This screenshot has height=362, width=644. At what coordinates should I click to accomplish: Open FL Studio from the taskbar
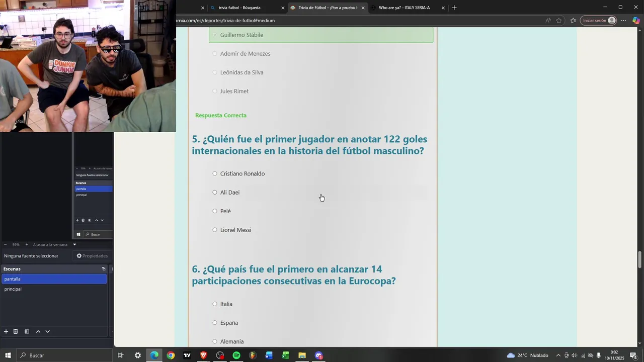pyautogui.click(x=253, y=355)
